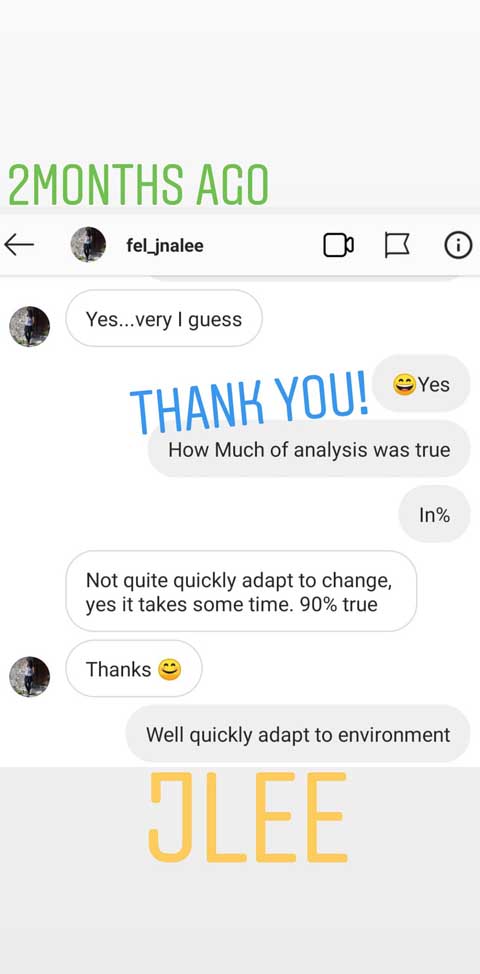
Task: Select the '90% true' reply bubble
Action: pos(241,591)
